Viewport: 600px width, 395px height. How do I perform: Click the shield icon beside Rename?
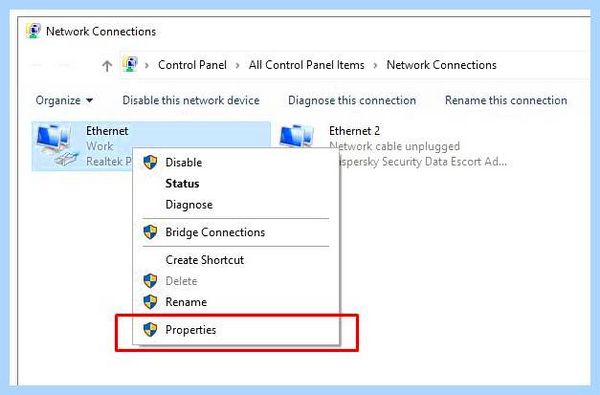coord(150,302)
